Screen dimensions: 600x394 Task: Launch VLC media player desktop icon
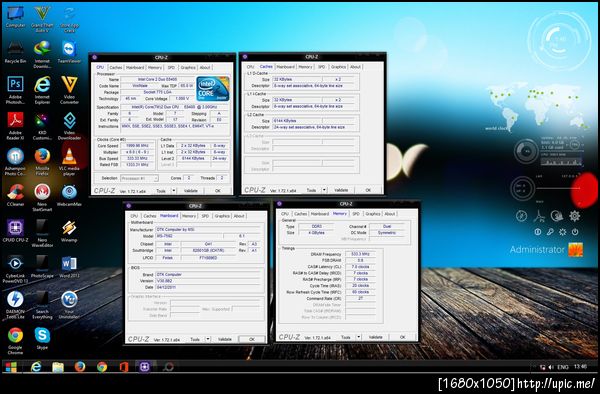(69, 161)
